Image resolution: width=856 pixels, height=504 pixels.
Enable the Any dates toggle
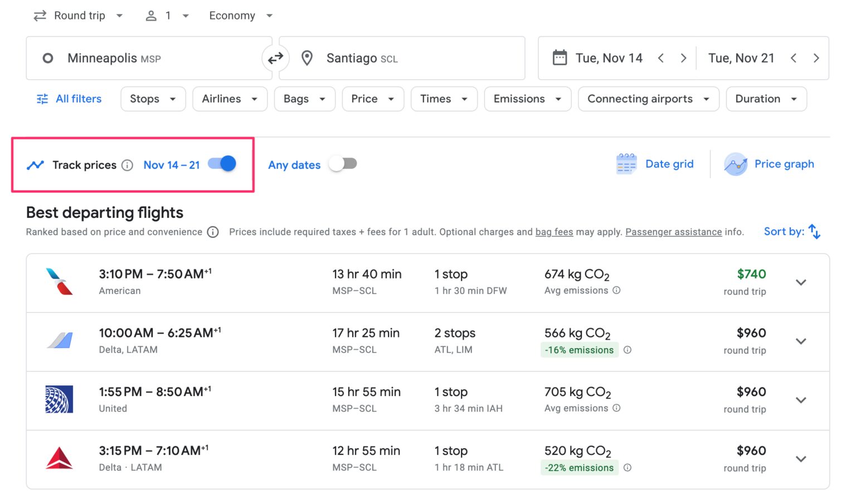(x=343, y=163)
